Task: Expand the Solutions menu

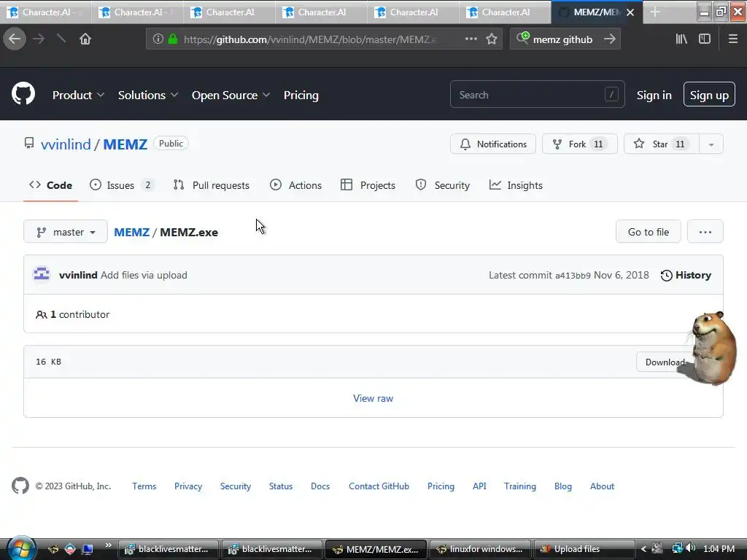Action: click(x=148, y=96)
